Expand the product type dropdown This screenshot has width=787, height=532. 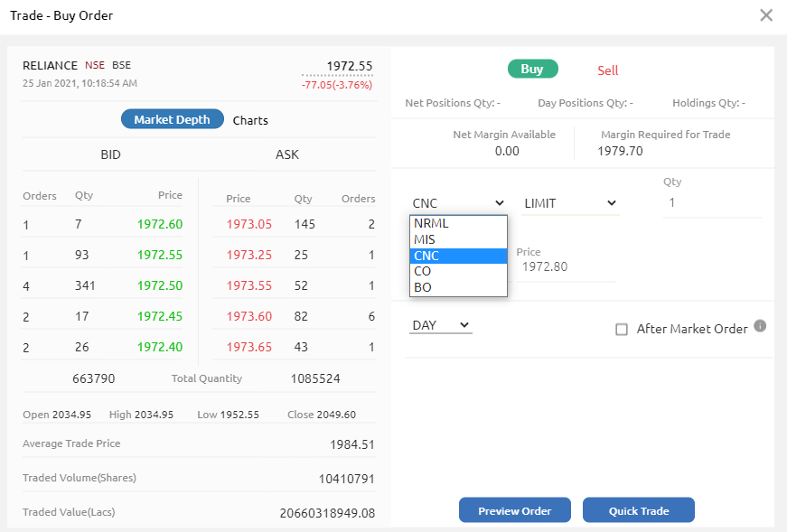458,203
